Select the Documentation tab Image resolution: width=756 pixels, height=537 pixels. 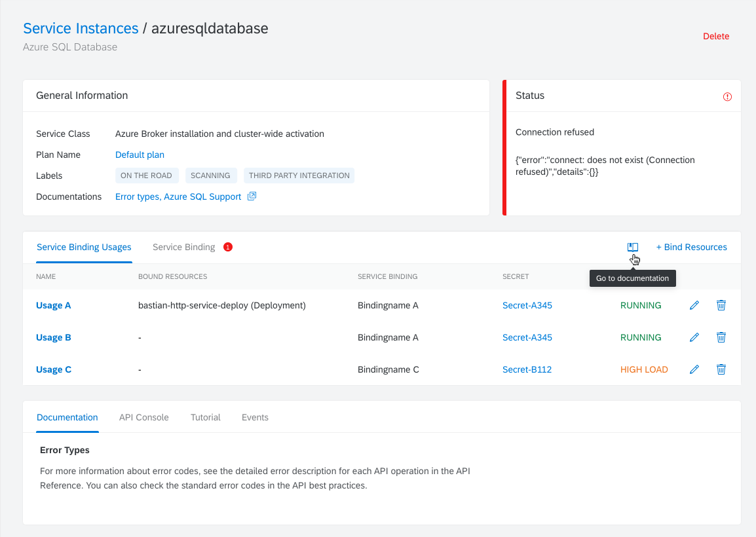point(67,417)
